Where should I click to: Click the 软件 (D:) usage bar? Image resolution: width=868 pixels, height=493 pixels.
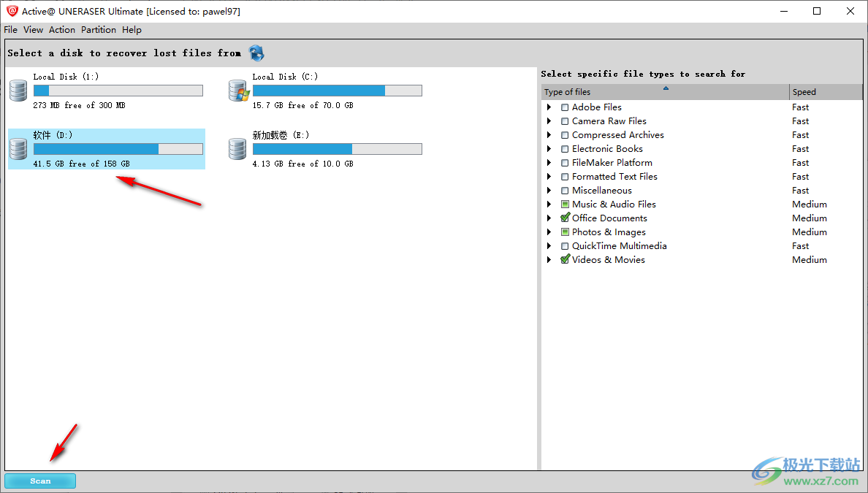pos(118,149)
